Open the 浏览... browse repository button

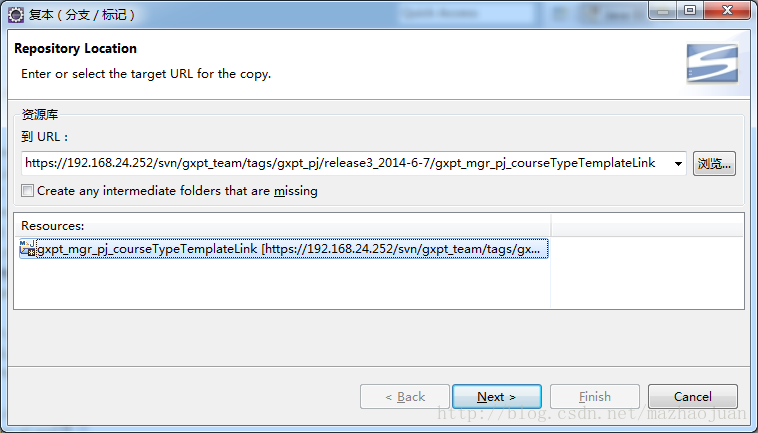click(x=714, y=163)
